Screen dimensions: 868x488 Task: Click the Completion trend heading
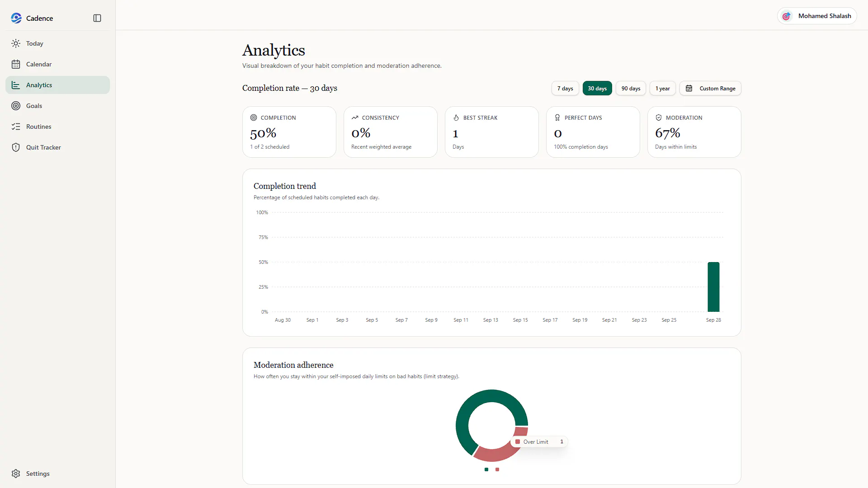pyautogui.click(x=285, y=186)
